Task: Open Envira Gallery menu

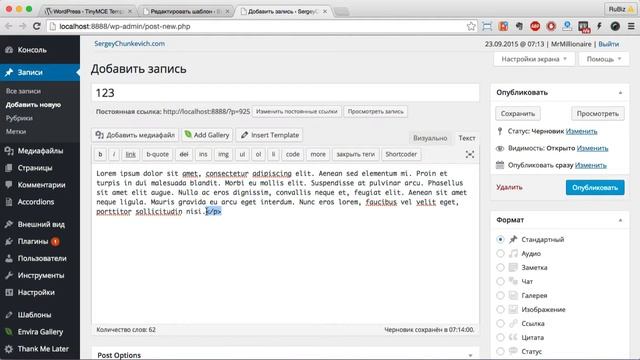Action: (x=40, y=332)
